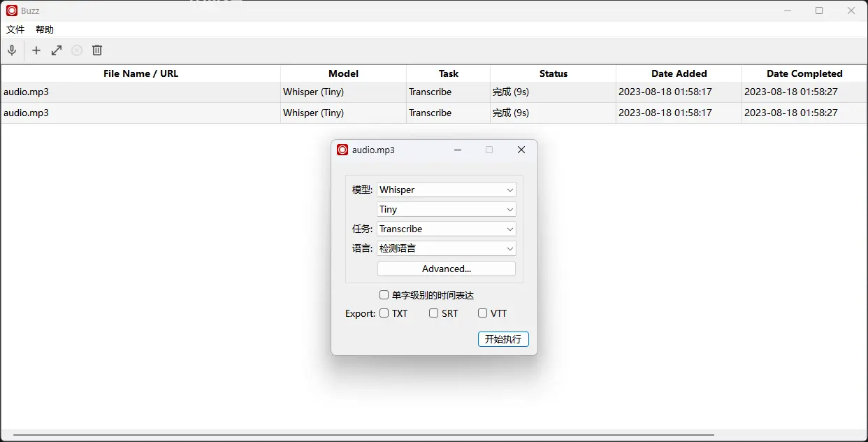Click the Buzz app logo in title bar

tap(12, 10)
